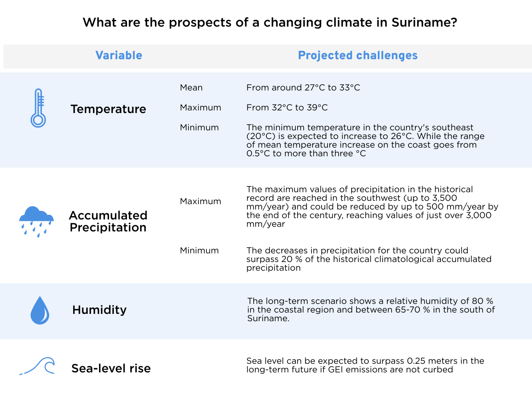Click the thermometer temperature icon
The image size is (532, 399).
[38, 108]
